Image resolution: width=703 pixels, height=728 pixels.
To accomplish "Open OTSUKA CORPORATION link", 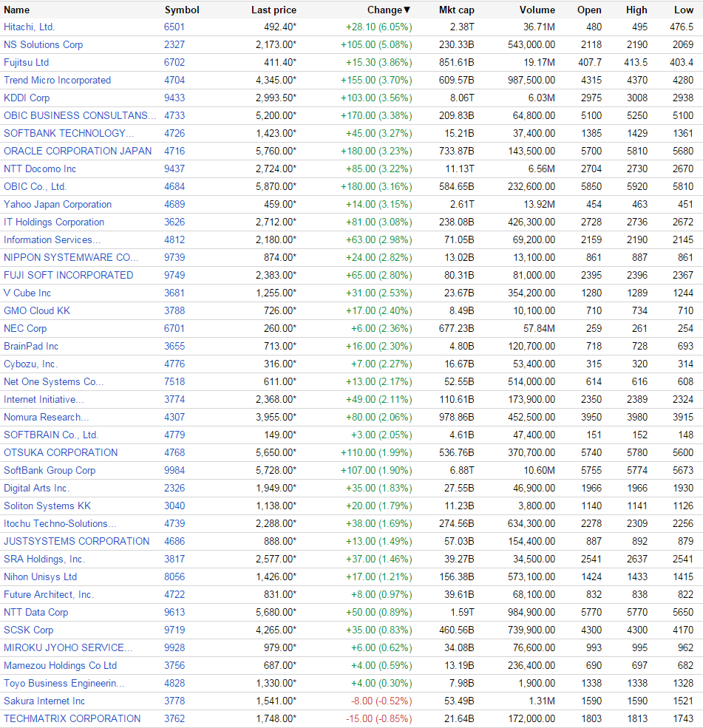I will 61,452.
